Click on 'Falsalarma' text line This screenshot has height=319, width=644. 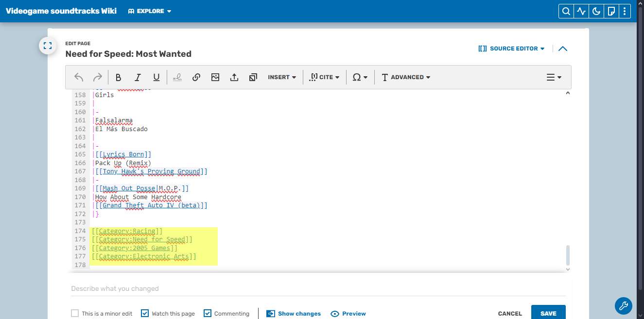(x=114, y=120)
